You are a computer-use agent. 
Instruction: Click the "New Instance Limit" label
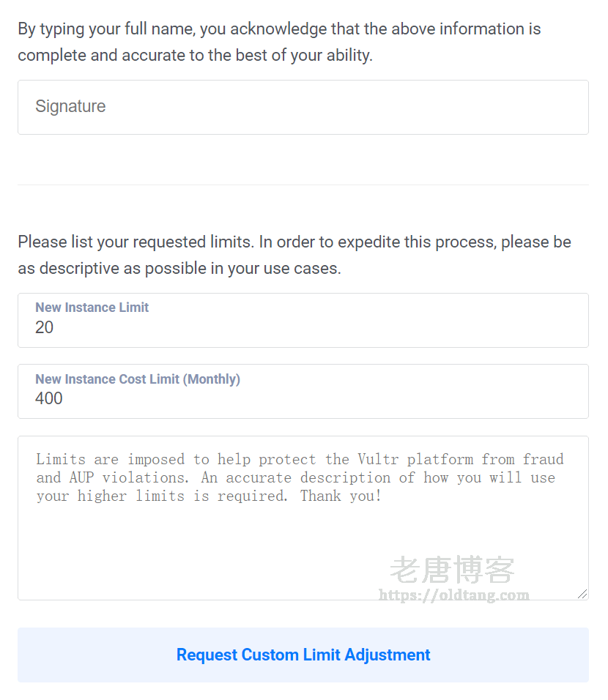92,308
